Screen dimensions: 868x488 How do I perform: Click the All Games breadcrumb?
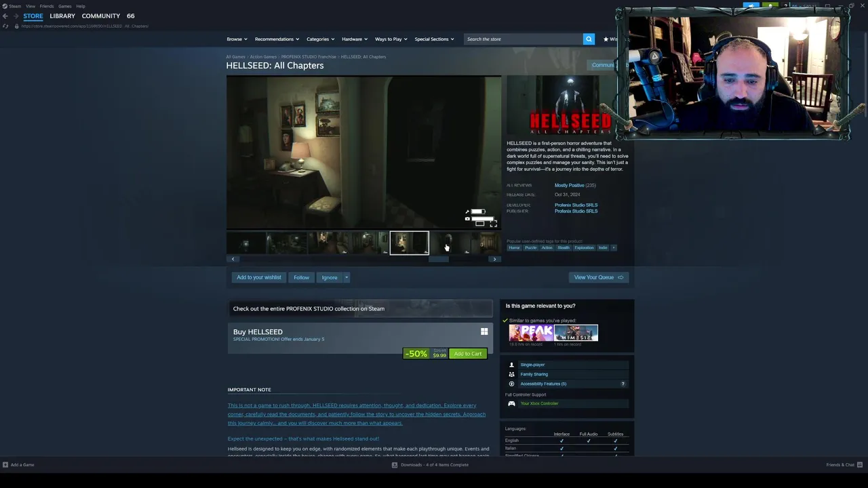click(235, 57)
